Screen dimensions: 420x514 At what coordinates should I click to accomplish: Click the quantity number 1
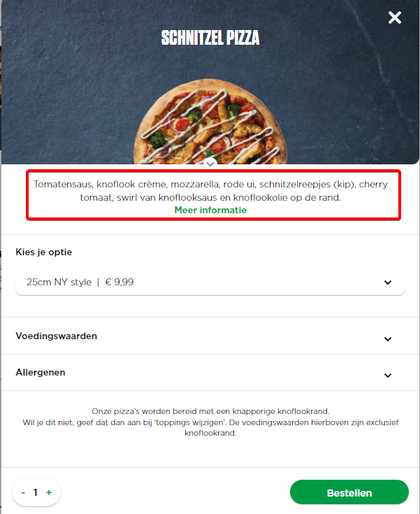pos(36,492)
